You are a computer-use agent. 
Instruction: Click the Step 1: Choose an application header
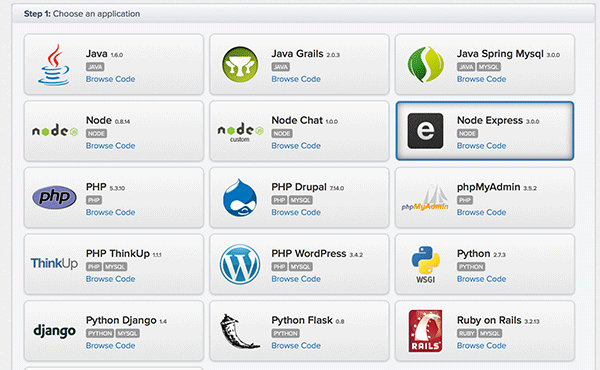(82, 14)
